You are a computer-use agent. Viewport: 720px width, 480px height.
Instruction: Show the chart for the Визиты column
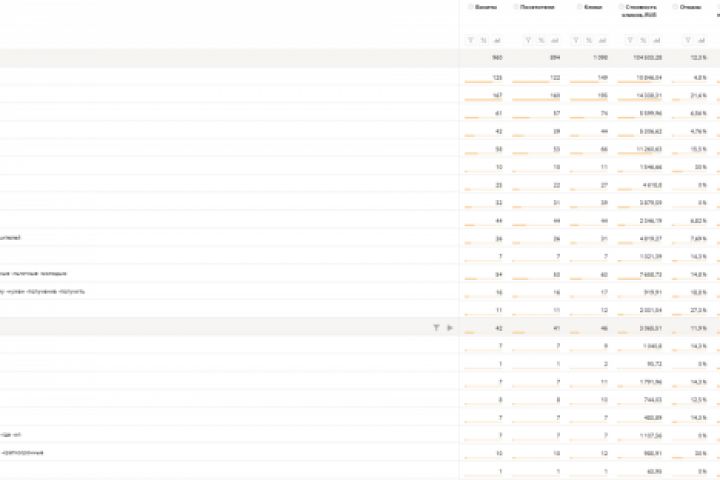point(497,40)
